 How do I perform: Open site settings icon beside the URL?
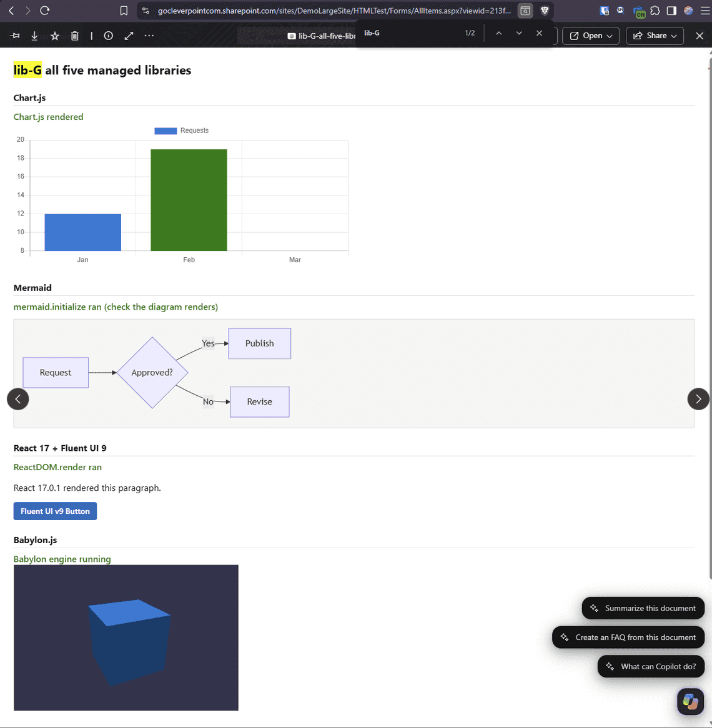pyautogui.click(x=146, y=11)
